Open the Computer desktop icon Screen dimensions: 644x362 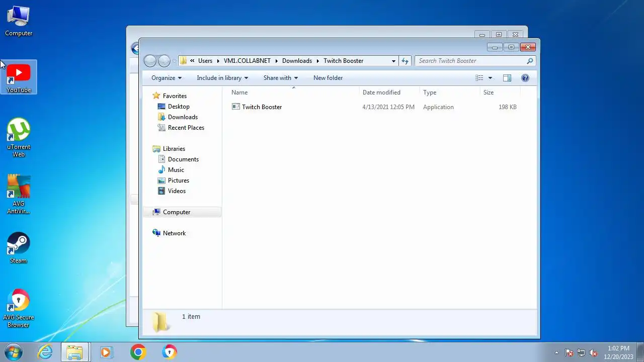pyautogui.click(x=19, y=21)
